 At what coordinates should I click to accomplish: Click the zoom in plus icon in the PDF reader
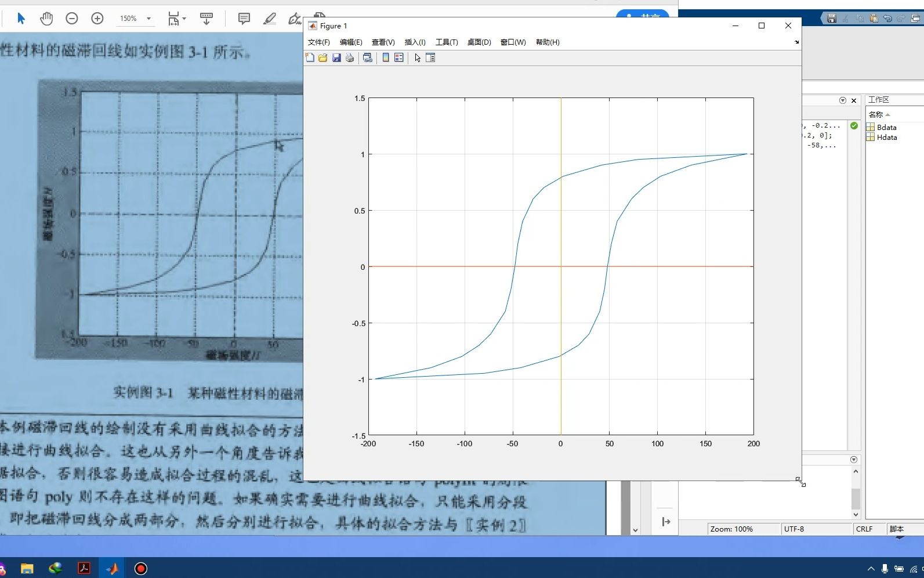[97, 19]
